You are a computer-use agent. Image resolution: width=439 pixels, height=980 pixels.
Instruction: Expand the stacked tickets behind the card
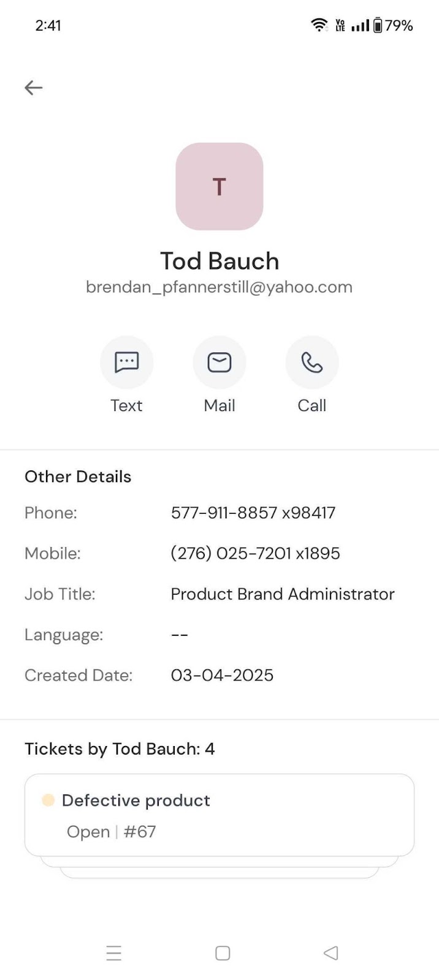click(219, 871)
